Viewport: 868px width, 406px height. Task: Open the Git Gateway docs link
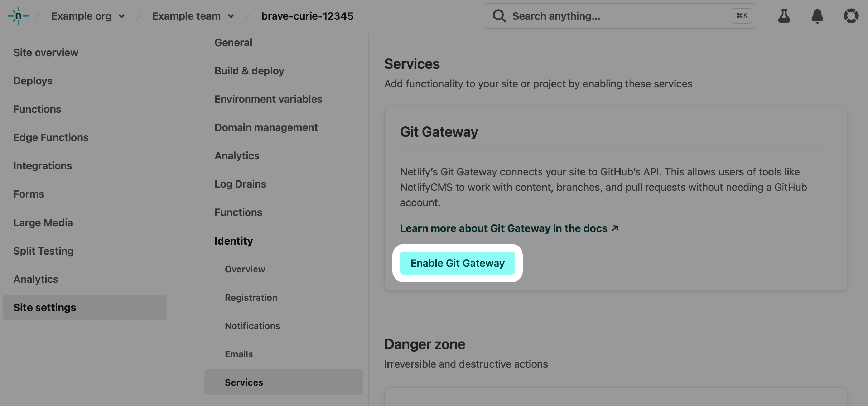coord(503,228)
